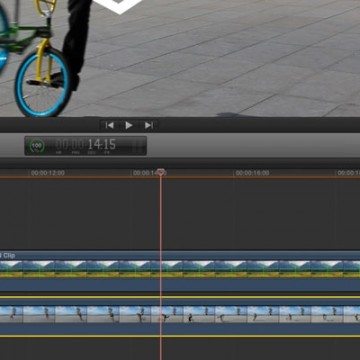Viewport: 360px width, 360px height.
Task: Click the 00:00:12:00 ruler mark
Action: coord(48,173)
